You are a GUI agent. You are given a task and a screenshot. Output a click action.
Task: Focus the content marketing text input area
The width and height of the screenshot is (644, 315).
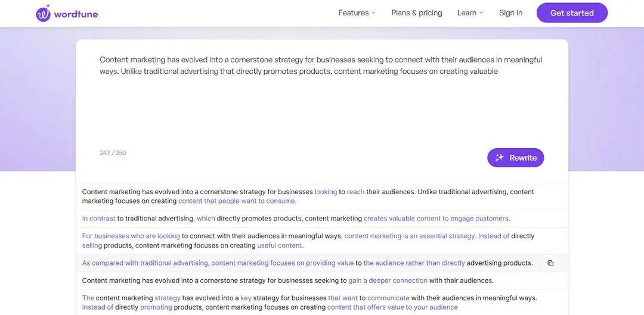click(321, 101)
